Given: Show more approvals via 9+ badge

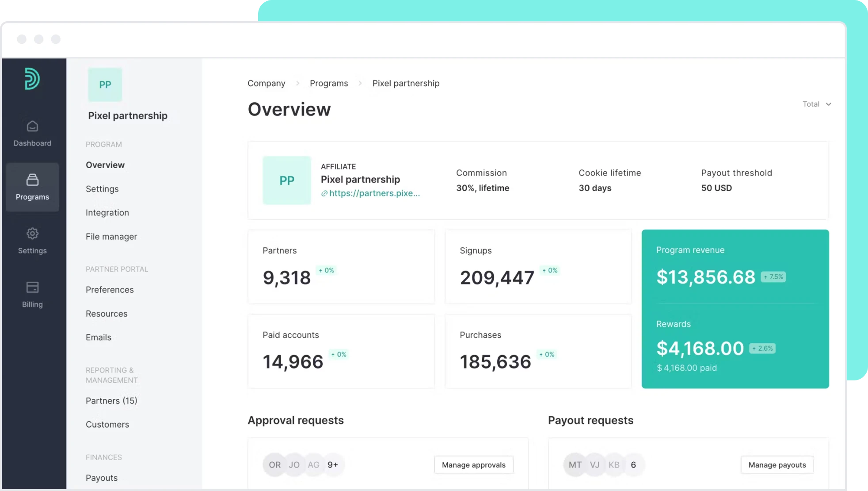Looking at the screenshot, I should 333,465.
